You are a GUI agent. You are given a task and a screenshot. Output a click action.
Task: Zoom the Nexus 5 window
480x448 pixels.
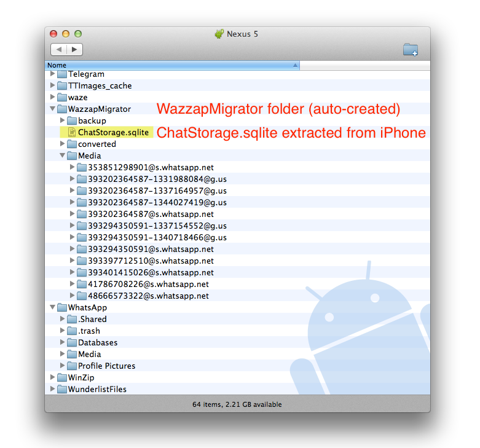click(78, 34)
